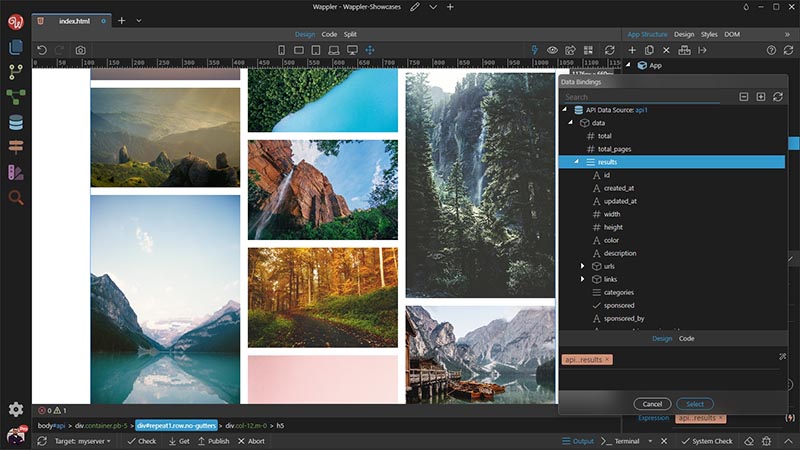Click the Search field in Data Bindings

click(640, 97)
